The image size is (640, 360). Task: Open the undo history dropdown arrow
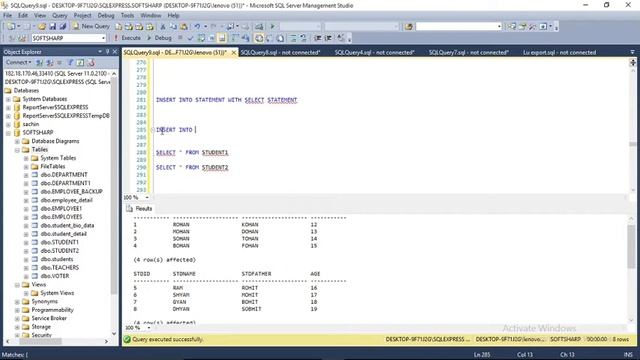(205, 27)
